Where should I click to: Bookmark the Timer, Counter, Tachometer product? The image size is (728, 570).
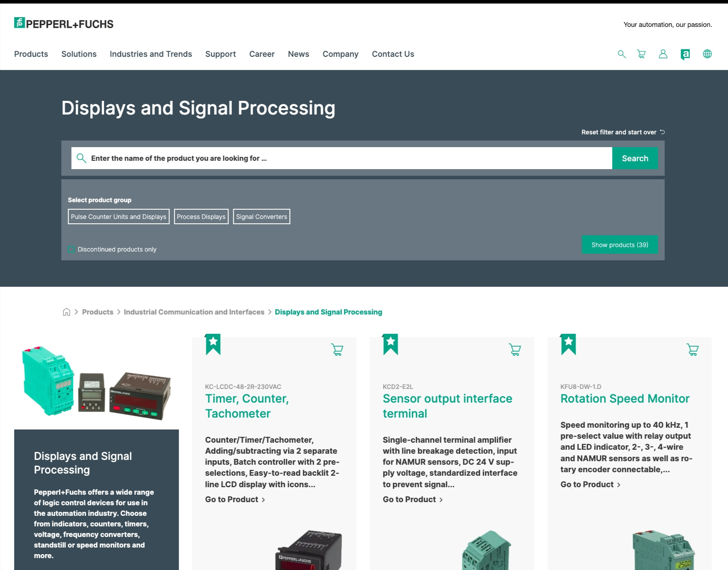tap(213, 344)
